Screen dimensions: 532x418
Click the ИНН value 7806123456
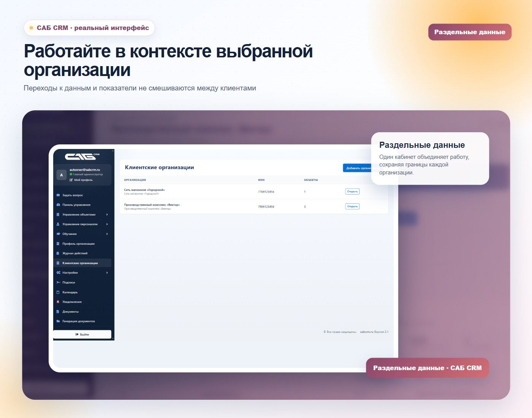[266, 207]
